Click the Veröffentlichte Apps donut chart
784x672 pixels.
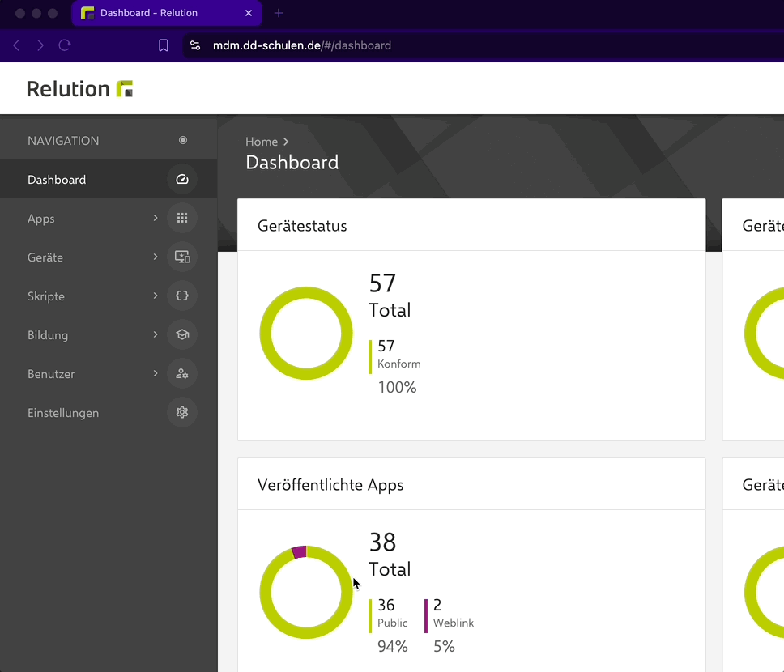306,592
